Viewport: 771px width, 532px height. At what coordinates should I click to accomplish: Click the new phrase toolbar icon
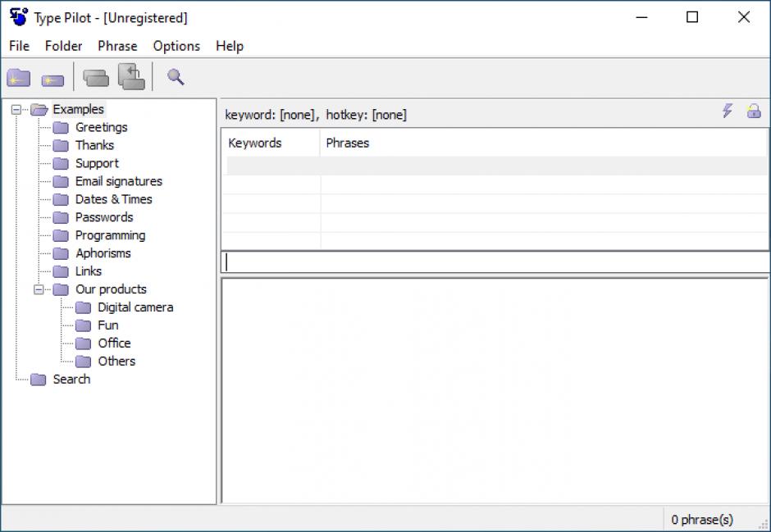(x=52, y=80)
